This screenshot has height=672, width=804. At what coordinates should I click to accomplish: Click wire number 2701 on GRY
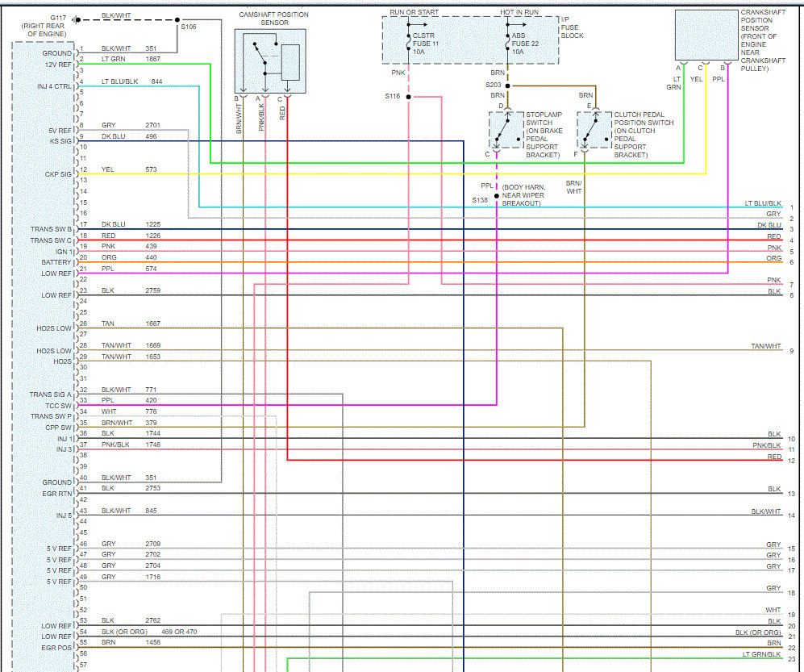[152, 125]
